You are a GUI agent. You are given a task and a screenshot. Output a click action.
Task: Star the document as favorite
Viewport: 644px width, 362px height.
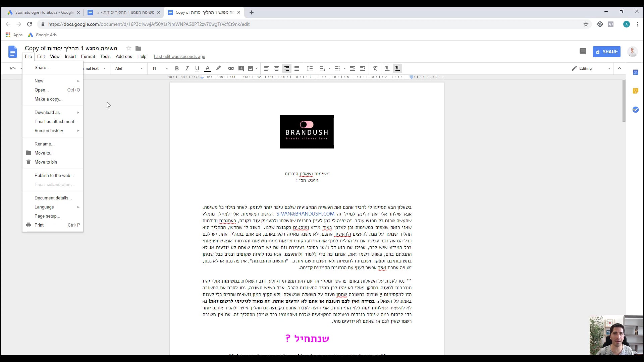click(128, 48)
